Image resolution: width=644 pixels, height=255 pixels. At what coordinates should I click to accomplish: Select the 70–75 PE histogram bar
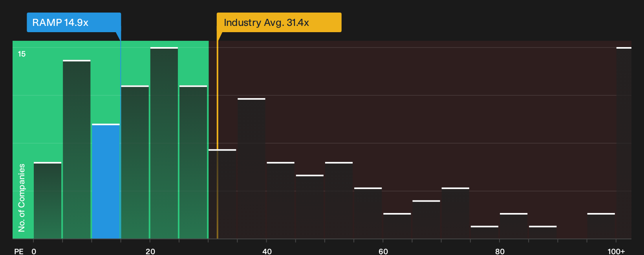[x=456, y=213]
